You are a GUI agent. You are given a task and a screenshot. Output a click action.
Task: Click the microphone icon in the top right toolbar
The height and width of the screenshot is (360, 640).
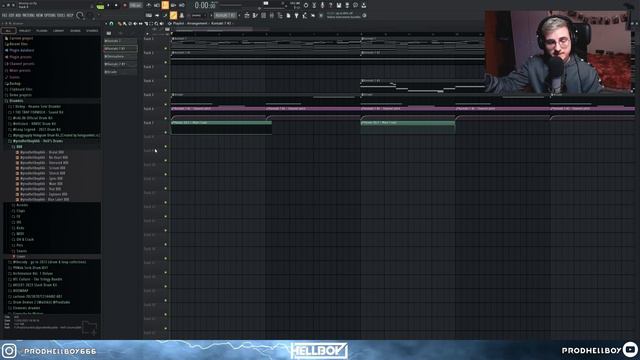tap(322, 5)
